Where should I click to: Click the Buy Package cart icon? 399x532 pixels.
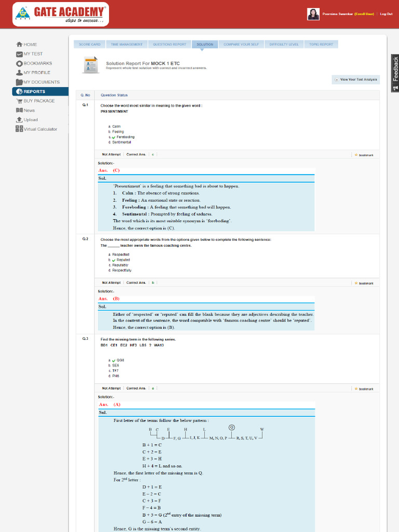coord(19,101)
